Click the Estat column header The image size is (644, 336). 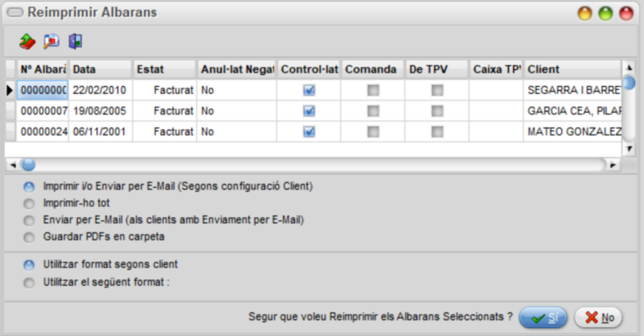click(165, 69)
